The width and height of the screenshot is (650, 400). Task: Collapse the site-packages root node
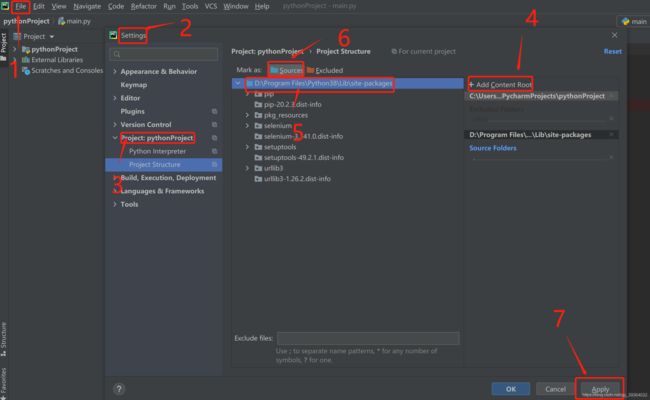tap(238, 83)
